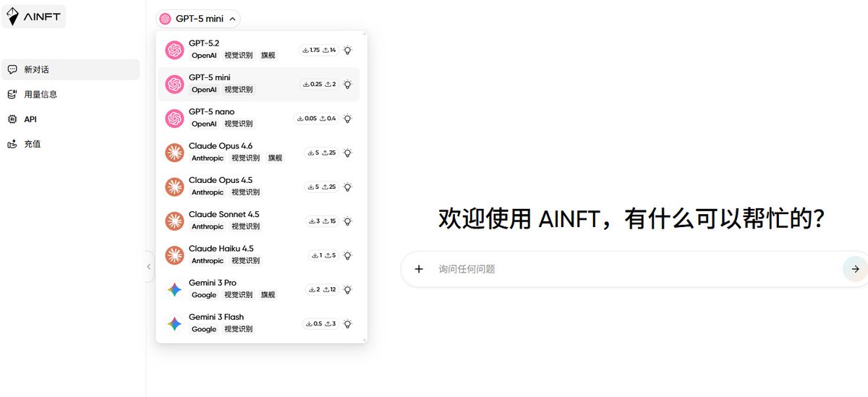Click the 视觉识别 tag on GPT-5 nano
Screen dimensions: 868x397
238,124
